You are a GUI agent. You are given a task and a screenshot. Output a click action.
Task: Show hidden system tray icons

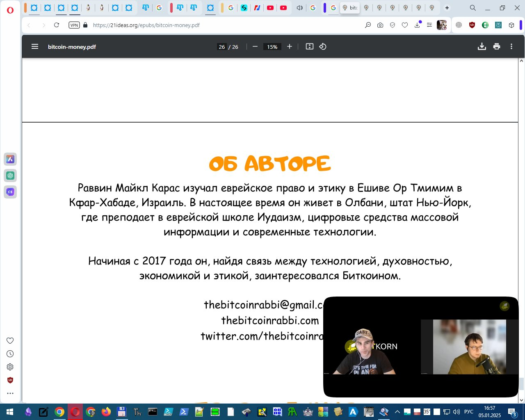point(397,412)
